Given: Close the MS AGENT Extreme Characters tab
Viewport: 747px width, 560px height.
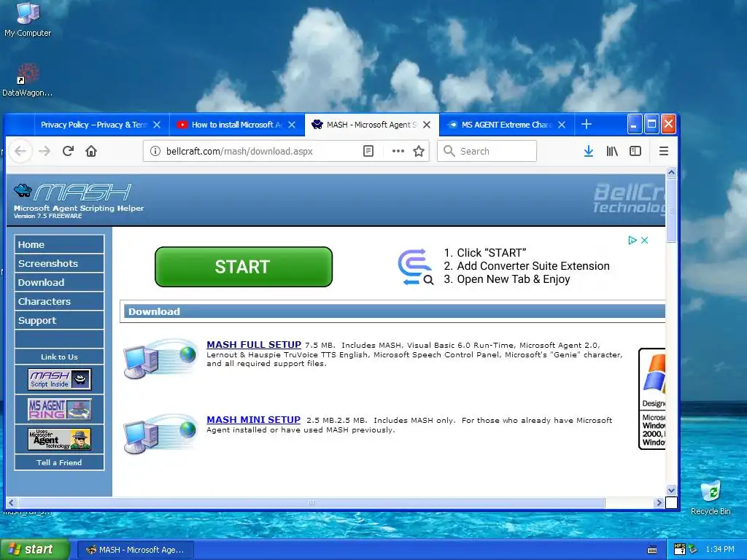Looking at the screenshot, I should click(x=562, y=125).
